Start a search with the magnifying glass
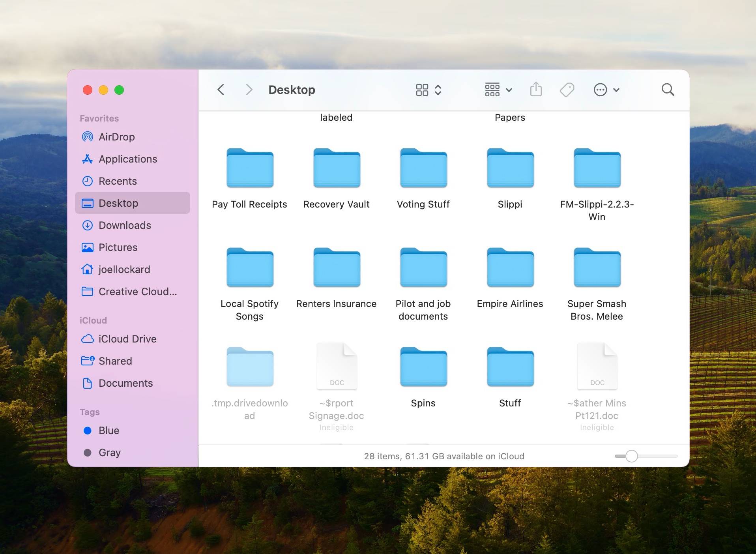 pos(667,90)
